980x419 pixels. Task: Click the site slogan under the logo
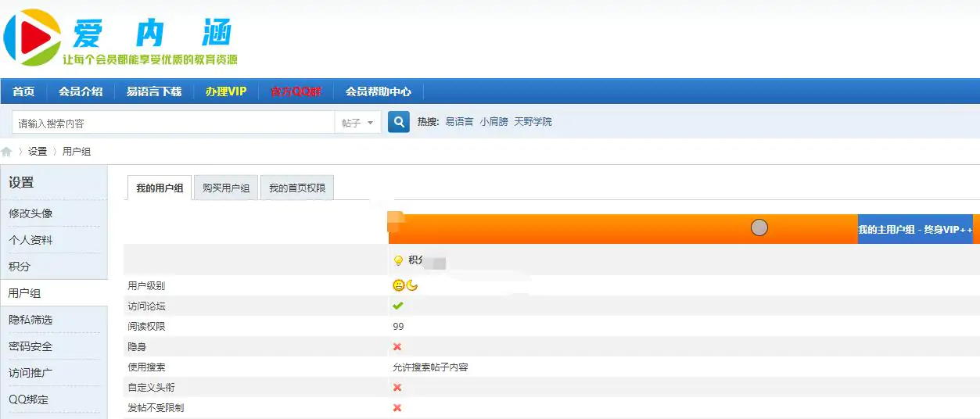pyautogui.click(x=150, y=59)
